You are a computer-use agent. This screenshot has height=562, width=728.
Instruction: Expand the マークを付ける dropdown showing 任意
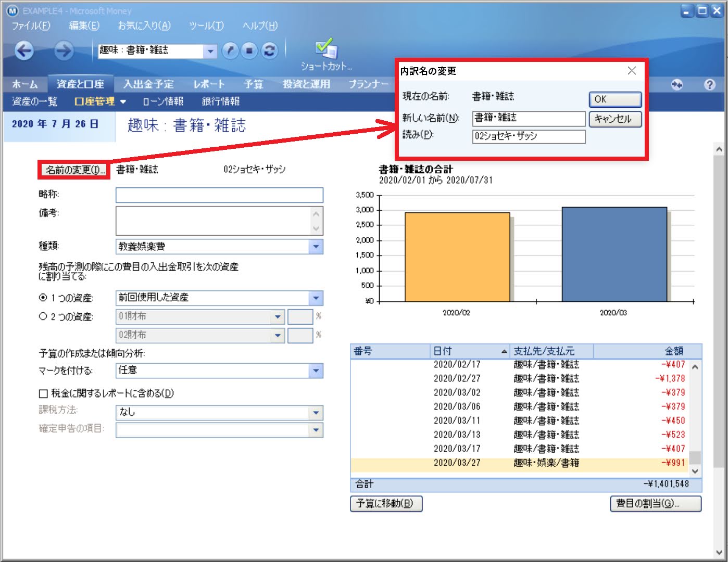click(316, 371)
